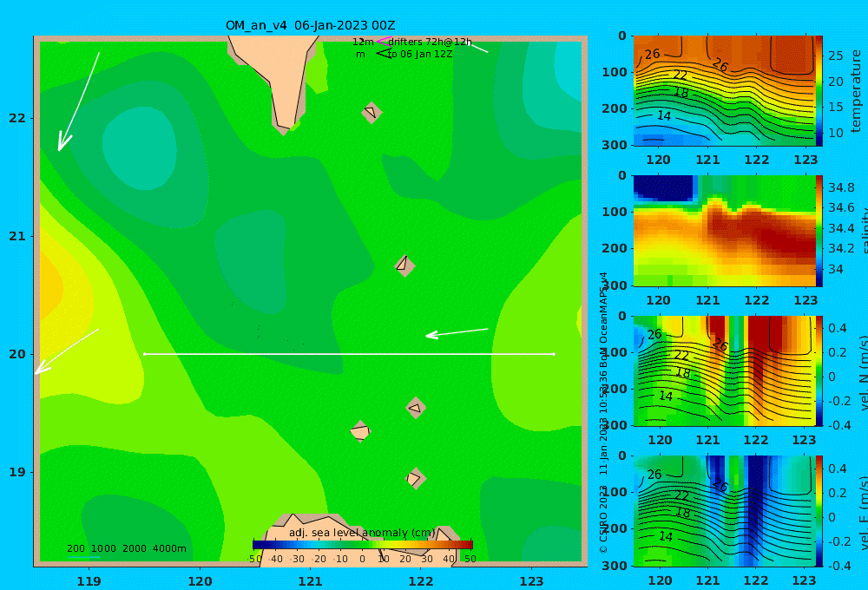Click the vertical CSIRO copyright text
868x590 pixels.
[603, 412]
